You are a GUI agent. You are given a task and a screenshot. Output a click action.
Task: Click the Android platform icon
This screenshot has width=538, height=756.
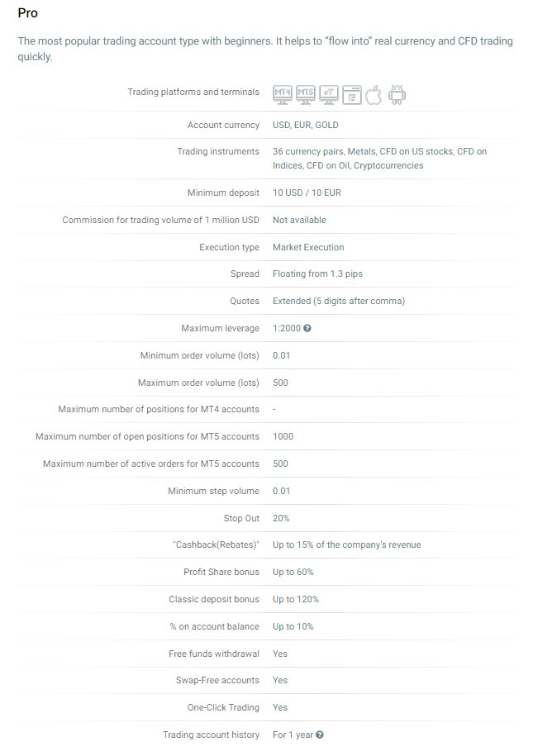coord(398,95)
